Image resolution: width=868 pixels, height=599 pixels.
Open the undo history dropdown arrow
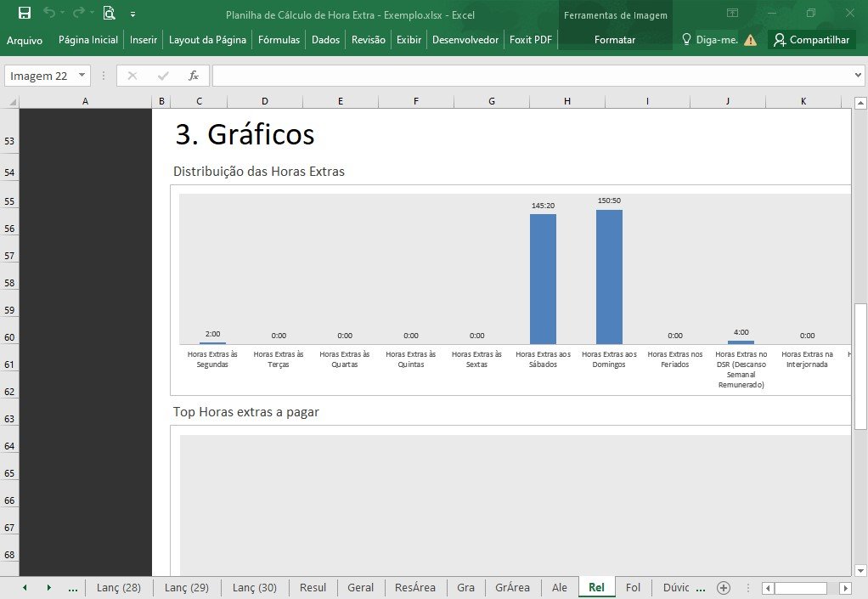click(x=62, y=13)
